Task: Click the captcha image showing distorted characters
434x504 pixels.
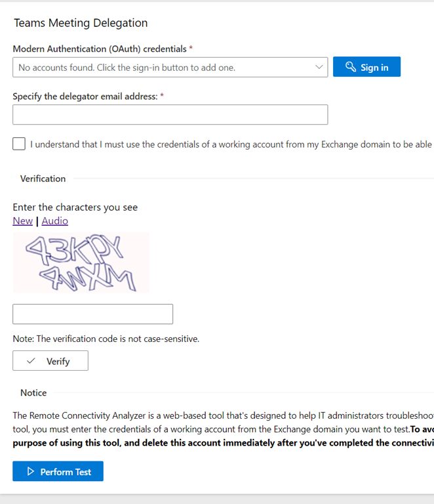Action: tap(81, 262)
